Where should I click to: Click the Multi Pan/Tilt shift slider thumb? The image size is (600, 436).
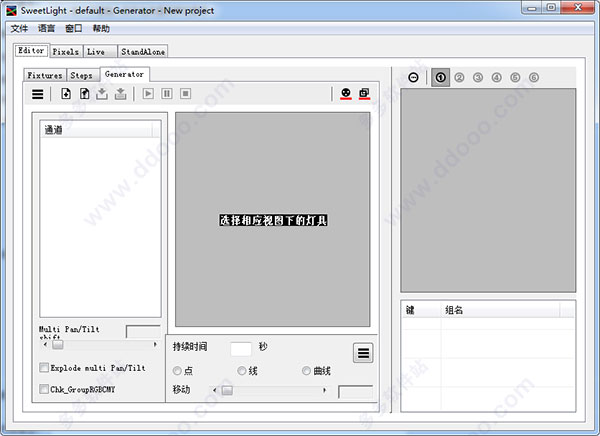click(58, 345)
